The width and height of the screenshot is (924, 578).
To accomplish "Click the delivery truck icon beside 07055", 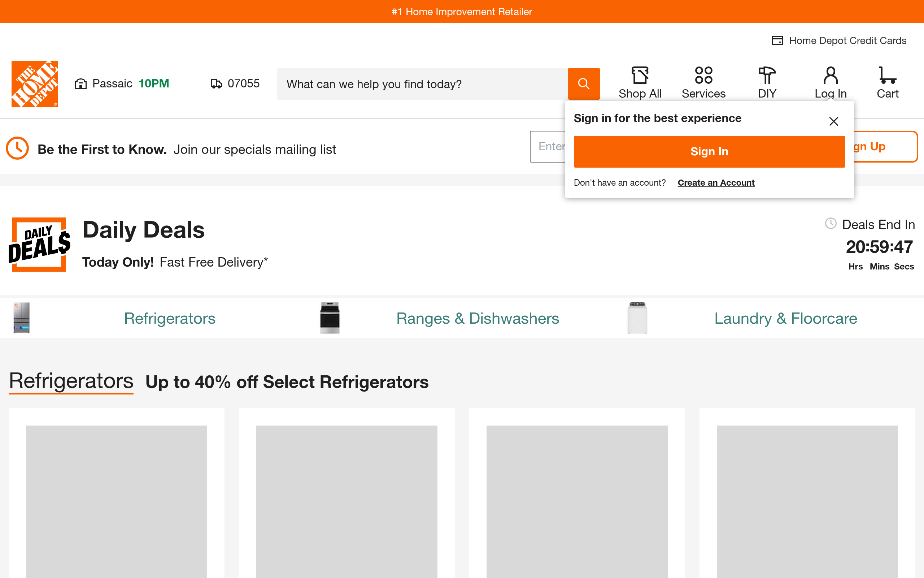I will tap(217, 84).
